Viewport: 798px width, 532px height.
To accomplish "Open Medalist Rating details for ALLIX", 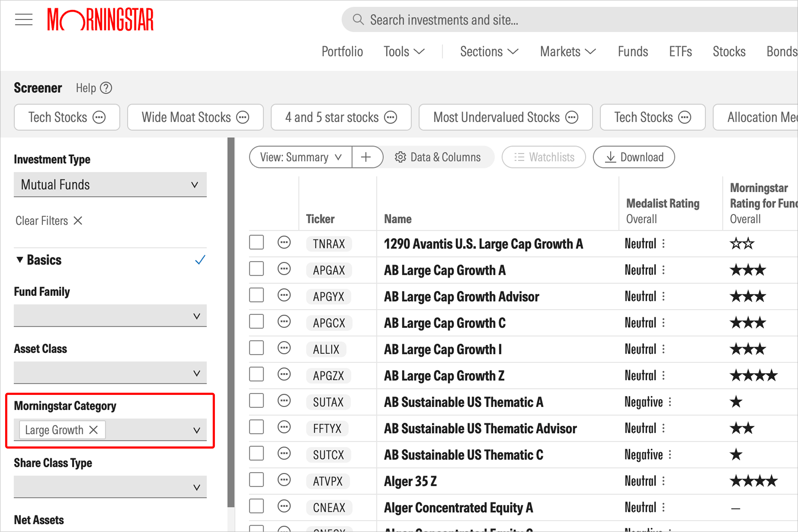I will coord(664,349).
